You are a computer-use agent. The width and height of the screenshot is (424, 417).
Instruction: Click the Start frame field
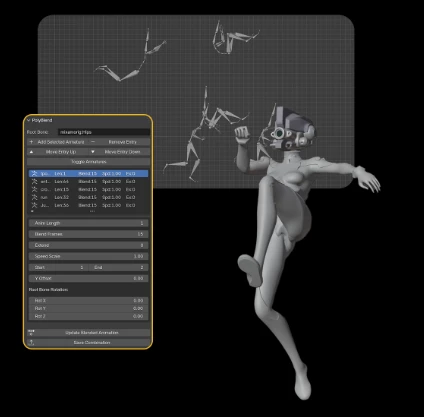tap(58, 267)
